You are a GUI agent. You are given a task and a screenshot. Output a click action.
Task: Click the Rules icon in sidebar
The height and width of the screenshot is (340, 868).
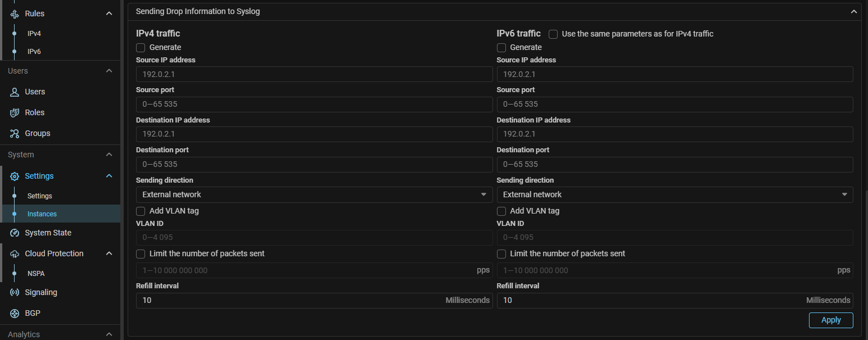(15, 13)
